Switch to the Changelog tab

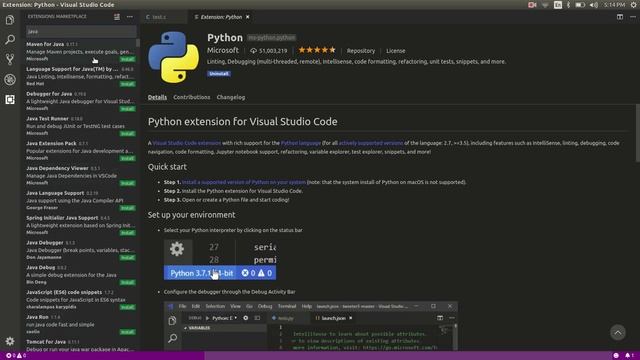click(231, 97)
